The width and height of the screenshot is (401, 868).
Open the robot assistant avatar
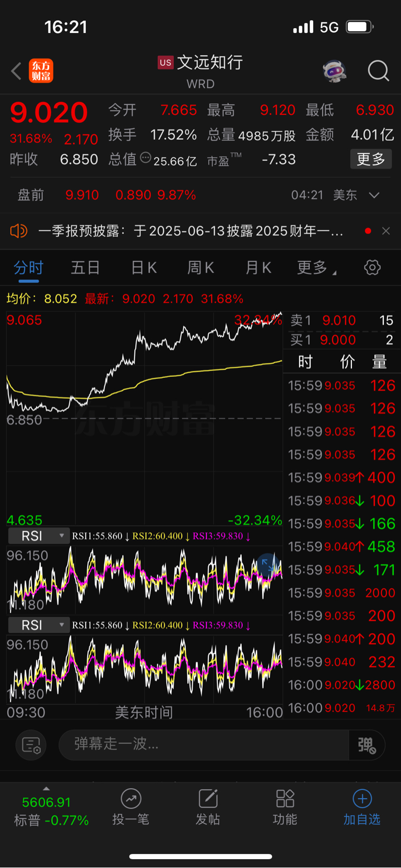tap(335, 70)
